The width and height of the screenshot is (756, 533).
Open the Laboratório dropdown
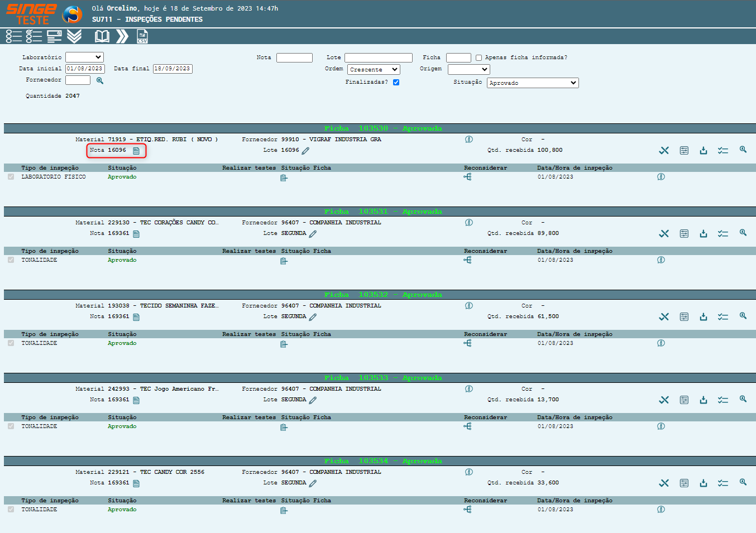pos(84,57)
